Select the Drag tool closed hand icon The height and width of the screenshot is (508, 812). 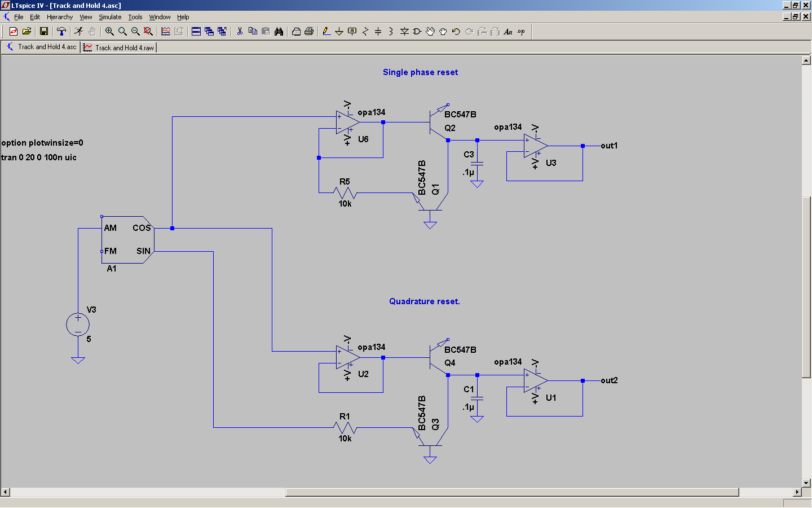pyautogui.click(x=443, y=32)
